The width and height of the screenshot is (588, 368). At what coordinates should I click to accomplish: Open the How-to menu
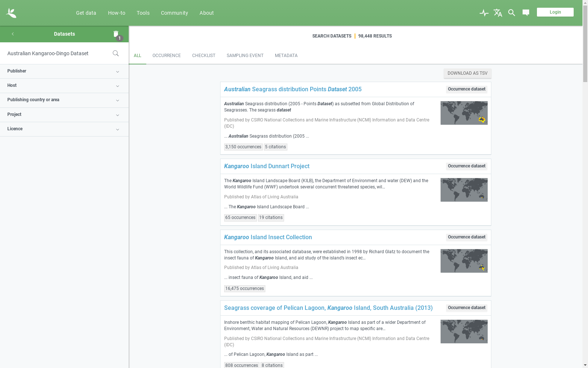coord(116,13)
